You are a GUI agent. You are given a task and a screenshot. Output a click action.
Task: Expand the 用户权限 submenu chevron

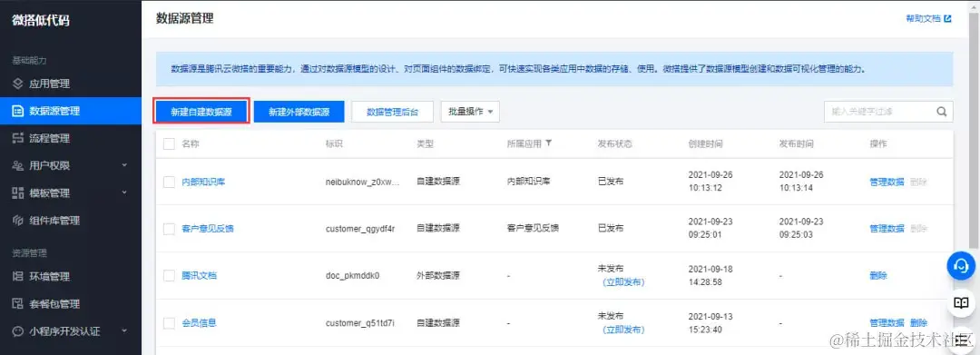click(x=123, y=165)
